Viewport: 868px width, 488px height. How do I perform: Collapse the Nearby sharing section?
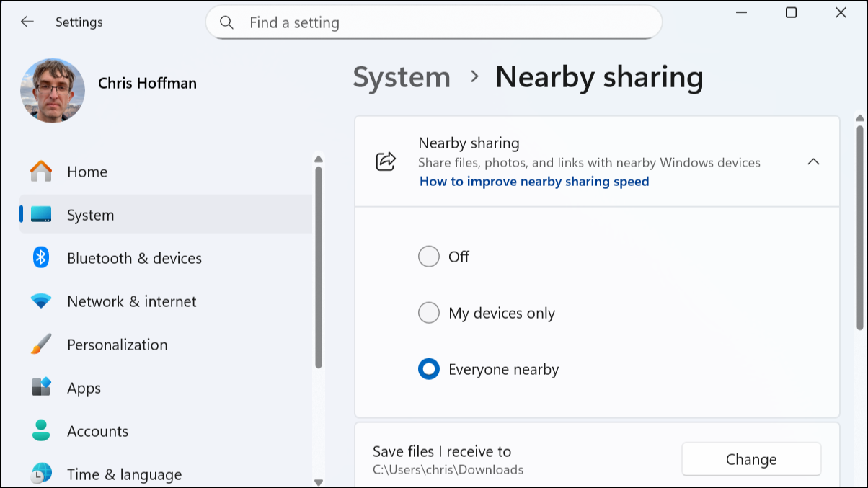coord(815,162)
